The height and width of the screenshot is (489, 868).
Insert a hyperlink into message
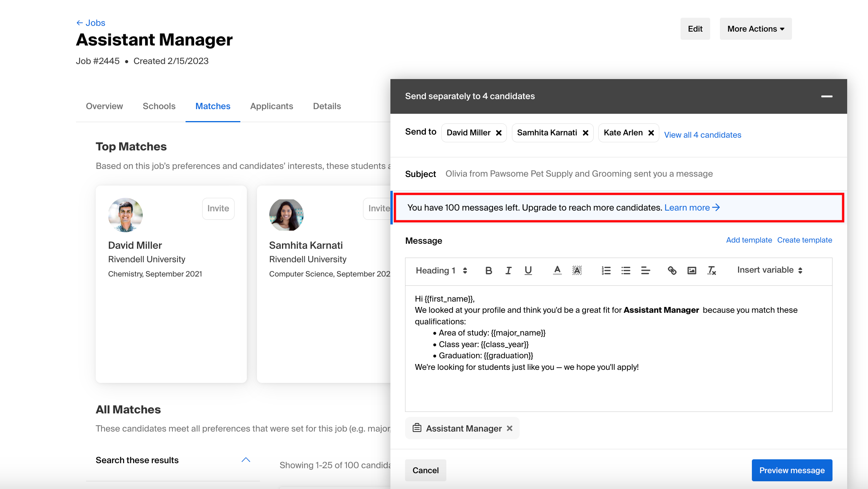(x=672, y=271)
